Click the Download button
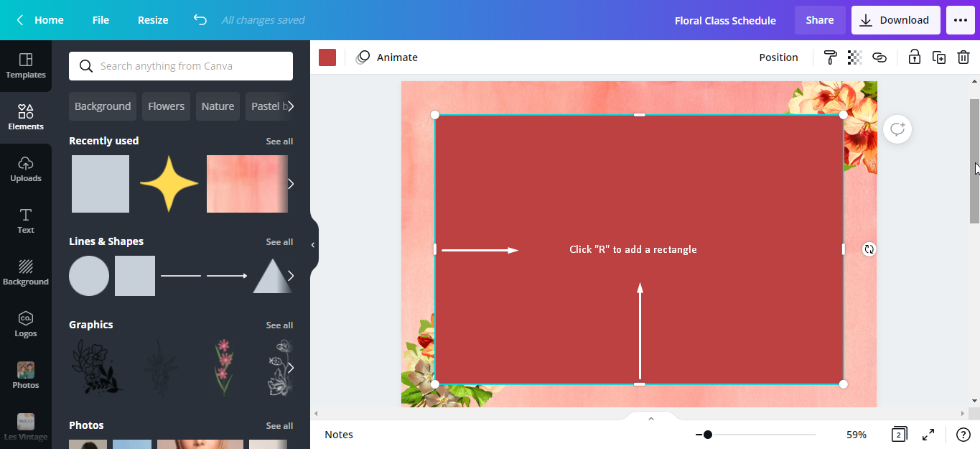This screenshot has width=980, height=449. click(x=895, y=20)
